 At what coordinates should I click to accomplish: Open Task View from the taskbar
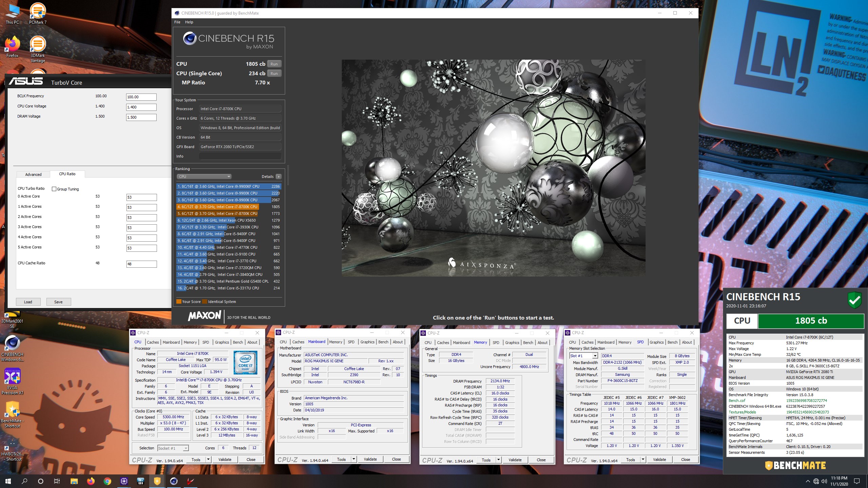coord(57,481)
